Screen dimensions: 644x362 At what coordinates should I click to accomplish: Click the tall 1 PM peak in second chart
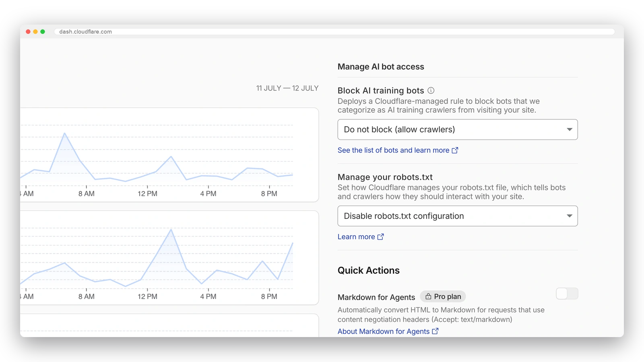171,230
